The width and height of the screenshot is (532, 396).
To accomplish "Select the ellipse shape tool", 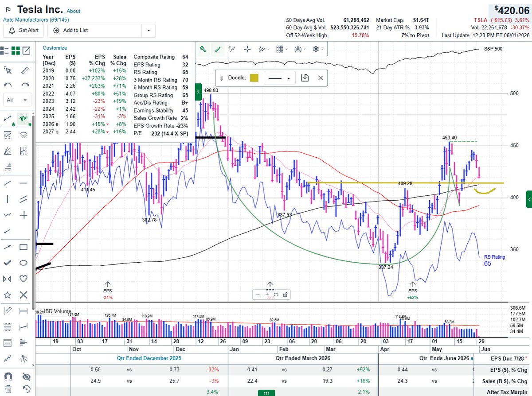I will [23, 263].
